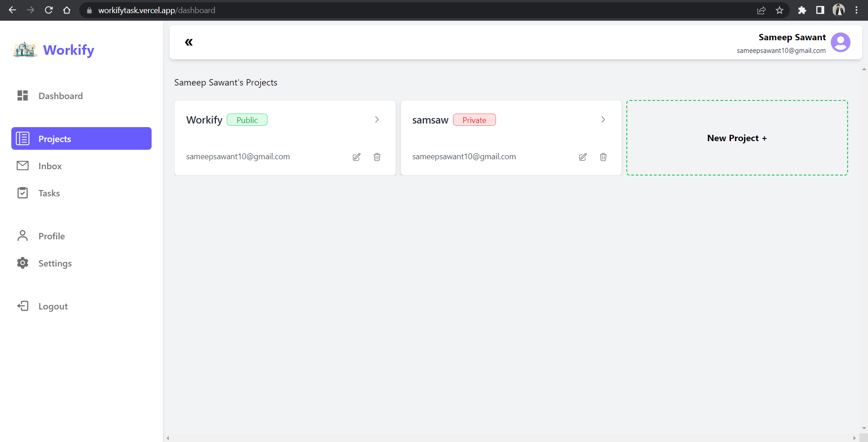Click vertical scrollbar up arrow

pos(864,69)
